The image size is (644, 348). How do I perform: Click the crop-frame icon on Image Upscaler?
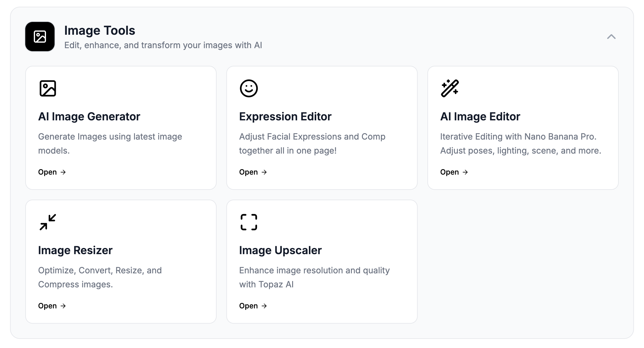tap(248, 222)
